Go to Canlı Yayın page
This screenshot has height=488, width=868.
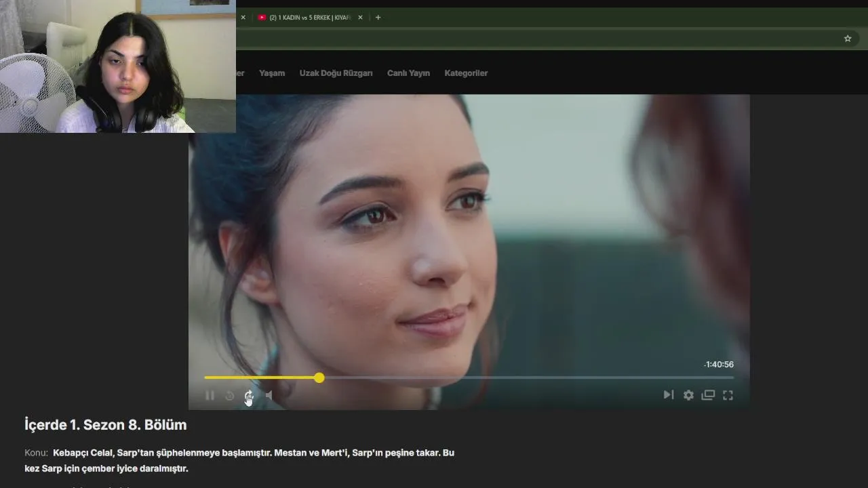pyautogui.click(x=408, y=73)
